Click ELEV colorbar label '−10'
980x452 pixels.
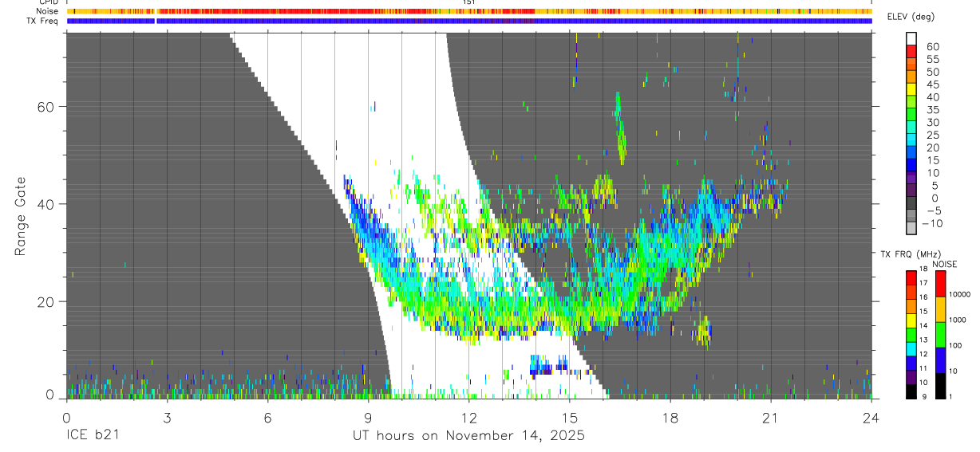coord(932,223)
